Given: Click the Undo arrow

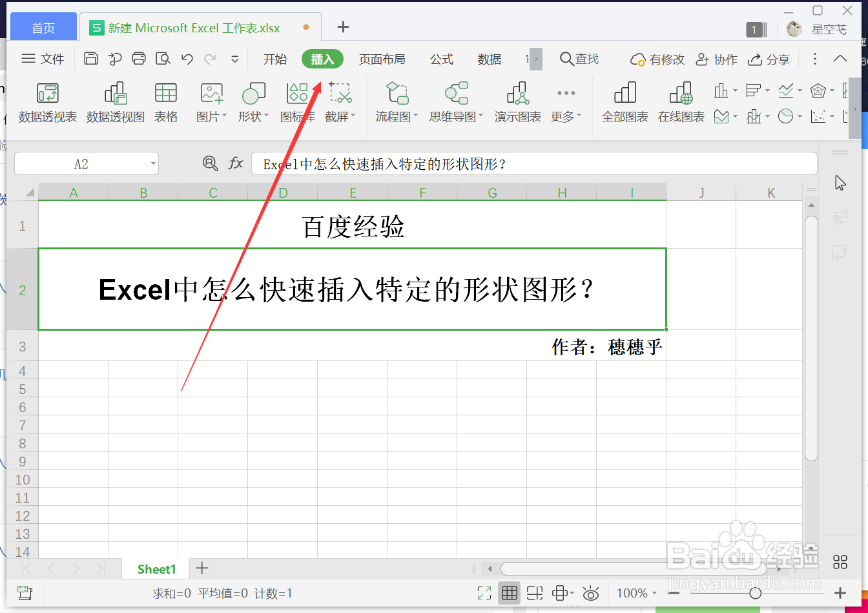Looking at the screenshot, I should pos(187,59).
